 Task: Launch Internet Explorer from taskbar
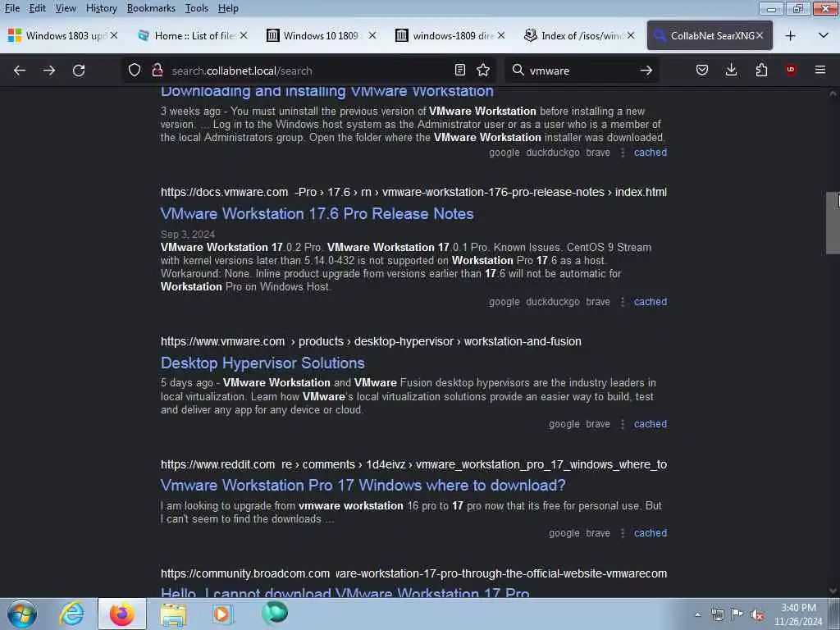(71, 614)
